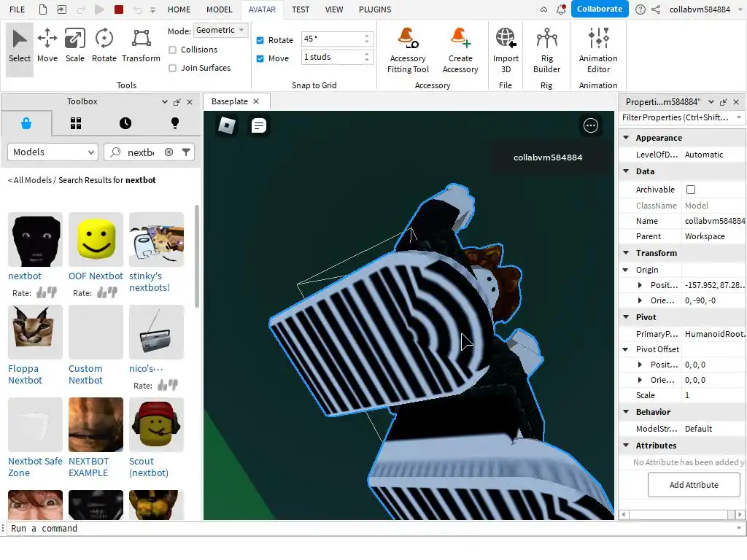The height and width of the screenshot is (560, 747).
Task: Open the Accessory Fitting Tool
Action: click(x=408, y=50)
